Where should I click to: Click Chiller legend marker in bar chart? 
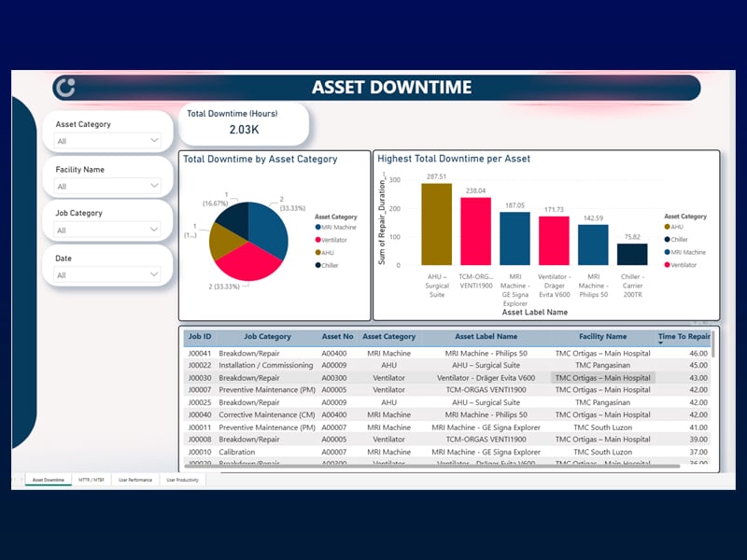(667, 240)
